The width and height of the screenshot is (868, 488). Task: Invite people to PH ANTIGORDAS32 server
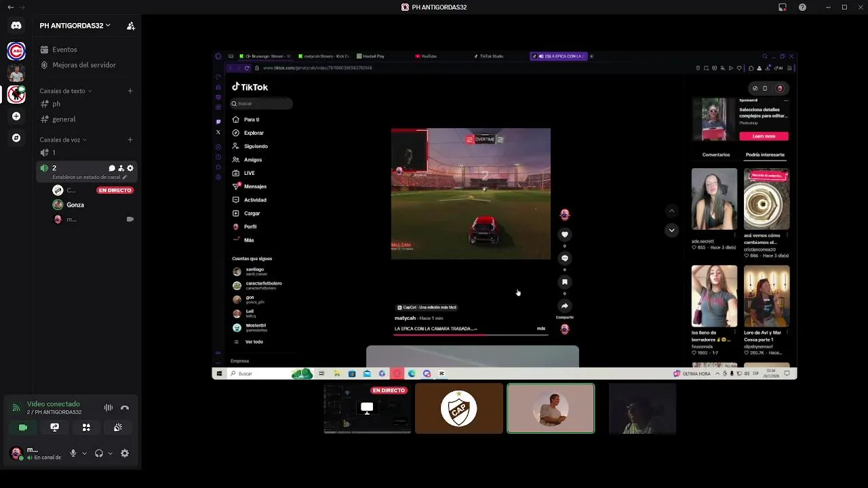point(131,26)
